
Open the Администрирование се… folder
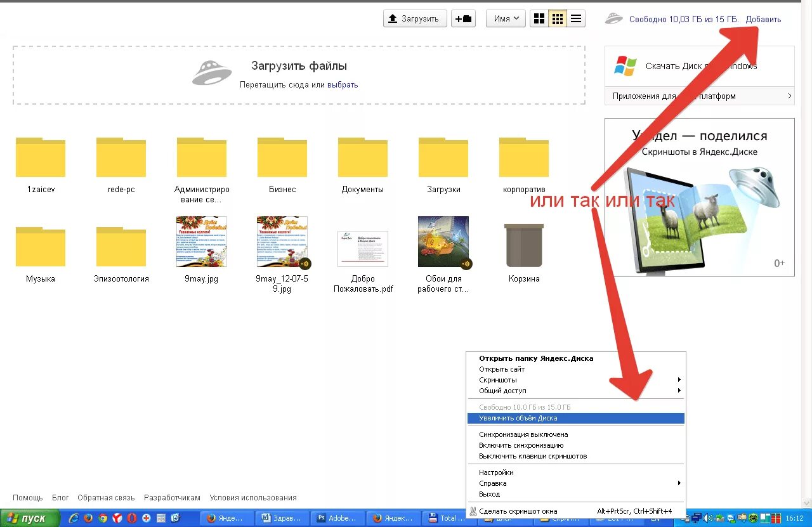202,157
